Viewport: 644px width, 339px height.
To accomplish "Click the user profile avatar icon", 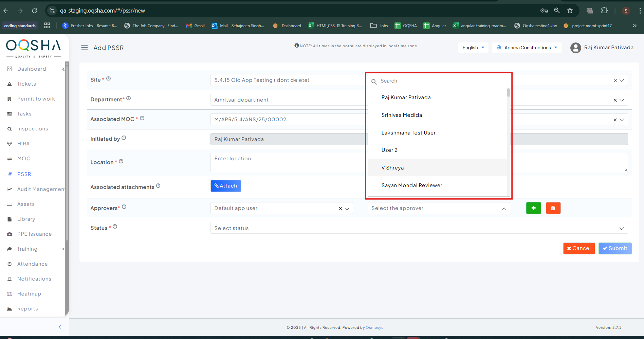I will click(x=575, y=48).
